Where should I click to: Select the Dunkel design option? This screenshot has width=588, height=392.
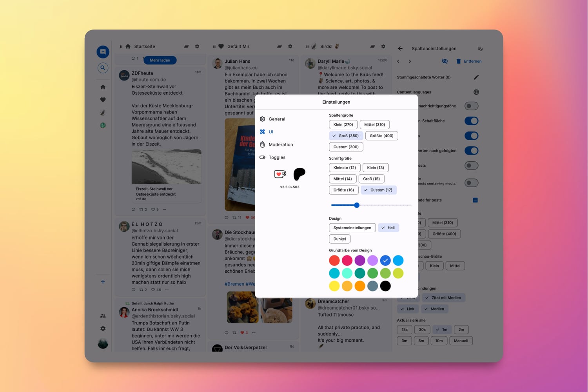click(x=339, y=239)
